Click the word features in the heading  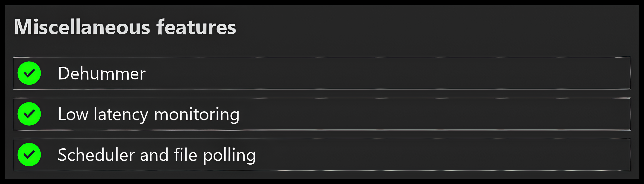pyautogui.click(x=196, y=27)
